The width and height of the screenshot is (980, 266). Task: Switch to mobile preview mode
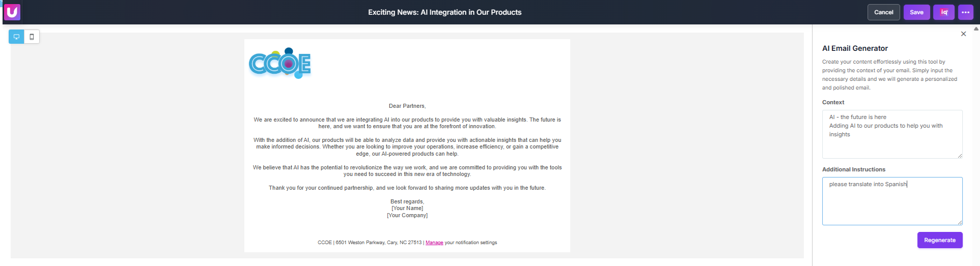point(32,37)
